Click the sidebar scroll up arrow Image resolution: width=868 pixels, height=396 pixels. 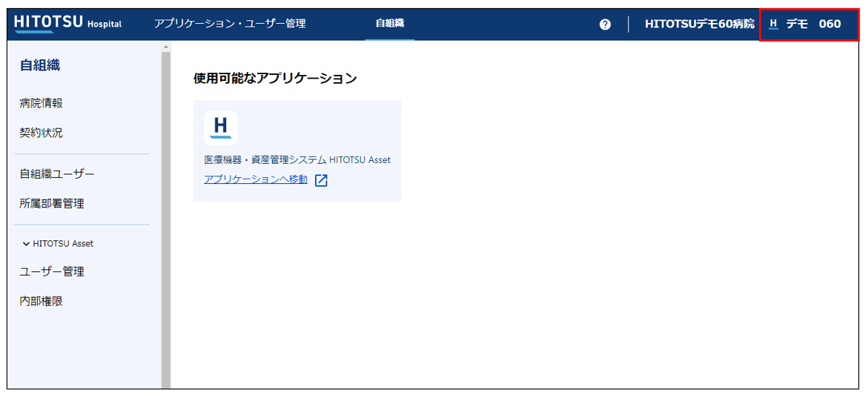[x=166, y=47]
